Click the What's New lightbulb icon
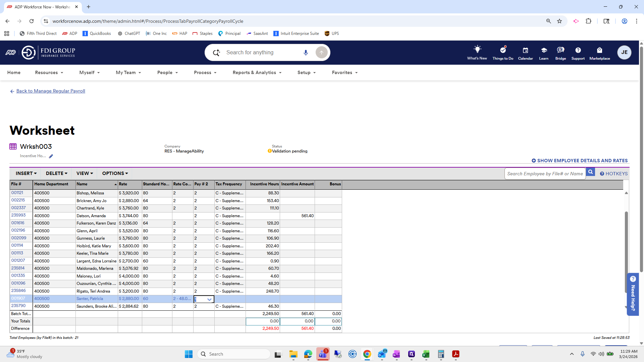Image resolution: width=644 pixels, height=362 pixels. click(477, 50)
